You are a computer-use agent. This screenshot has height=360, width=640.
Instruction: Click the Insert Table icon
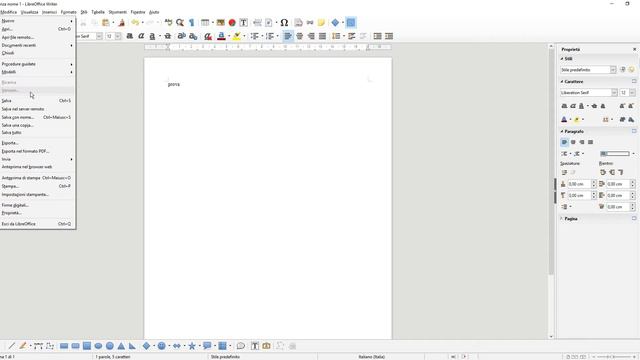pos(205,23)
